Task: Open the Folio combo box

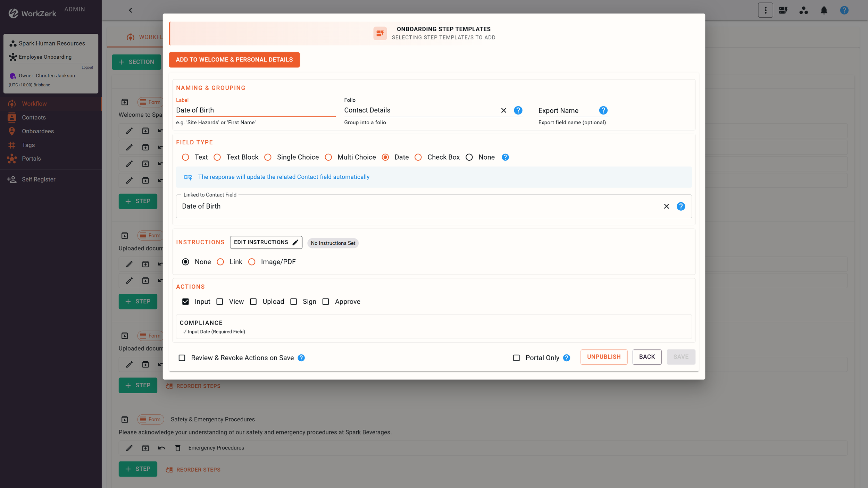Action: click(417, 110)
